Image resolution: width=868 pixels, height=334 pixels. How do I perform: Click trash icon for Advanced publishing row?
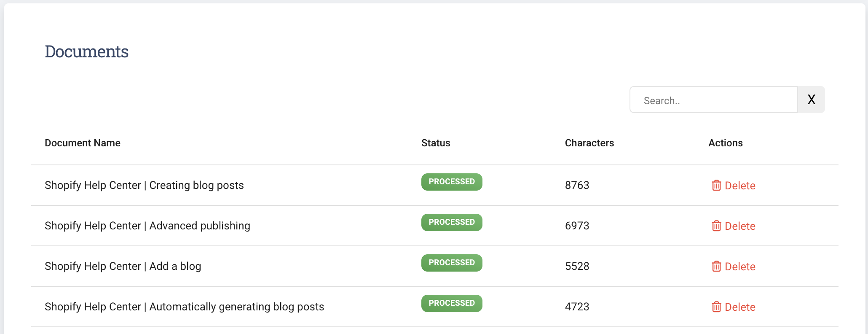(x=716, y=226)
